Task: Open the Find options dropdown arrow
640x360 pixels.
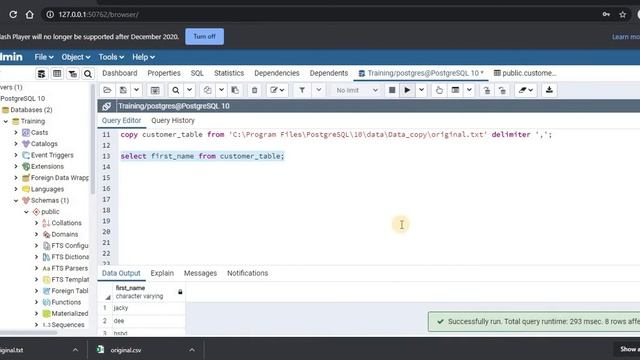Action: (189, 90)
